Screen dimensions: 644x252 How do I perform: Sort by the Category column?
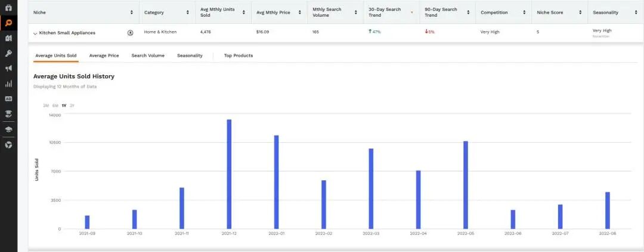click(188, 13)
